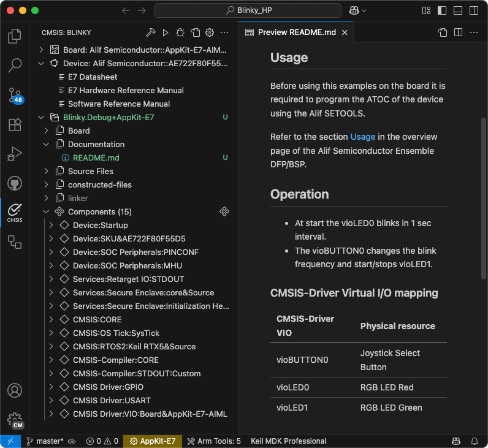Open csolution file icon in CMSIS toolbar
The width and height of the screenshot is (488, 448).
coord(195,32)
